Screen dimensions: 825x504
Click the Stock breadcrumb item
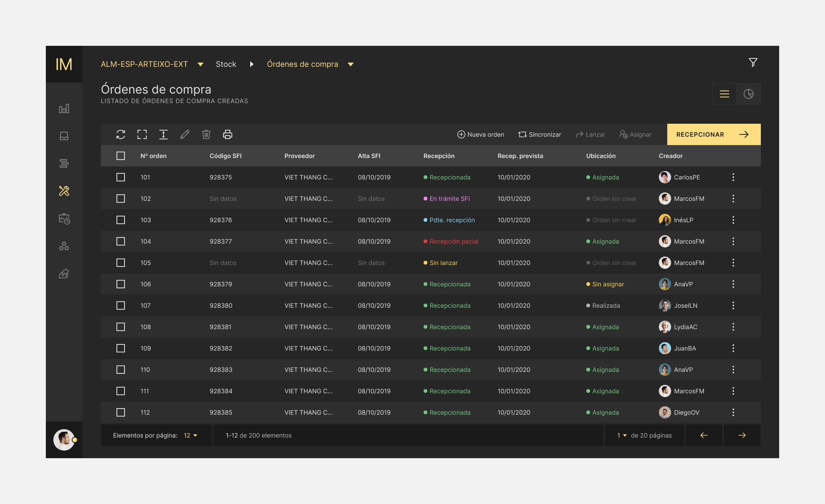click(226, 64)
